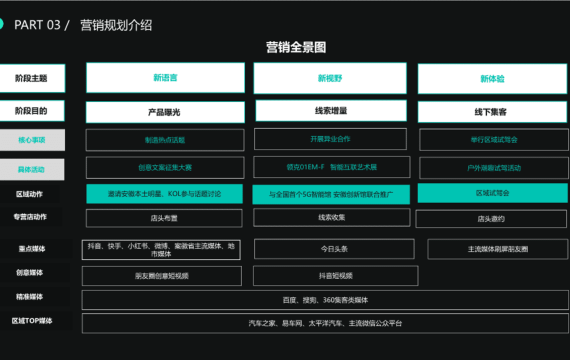
Task: Click the 主流媒体刷屏朋友圈 box
Action: point(498,249)
